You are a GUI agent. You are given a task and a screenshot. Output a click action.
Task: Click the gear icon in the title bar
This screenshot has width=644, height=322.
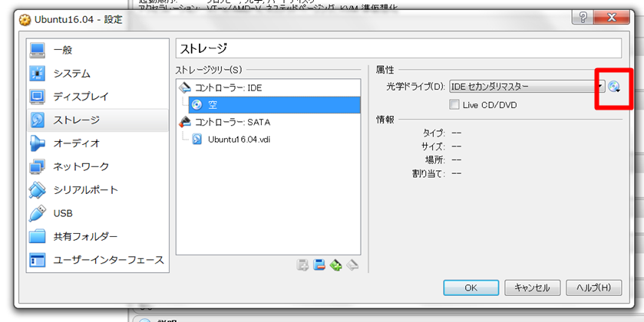click(x=25, y=20)
